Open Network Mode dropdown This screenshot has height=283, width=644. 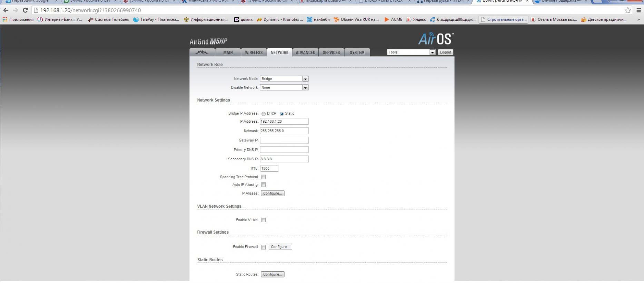coord(284,79)
